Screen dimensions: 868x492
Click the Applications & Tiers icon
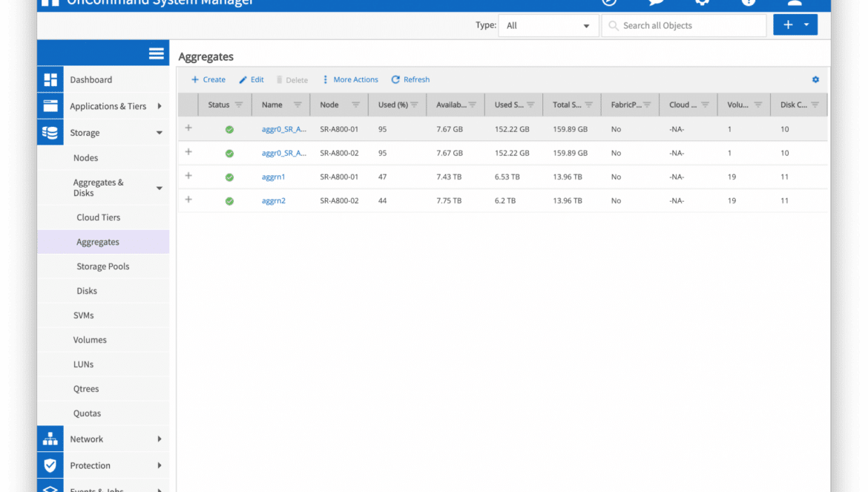[50, 106]
